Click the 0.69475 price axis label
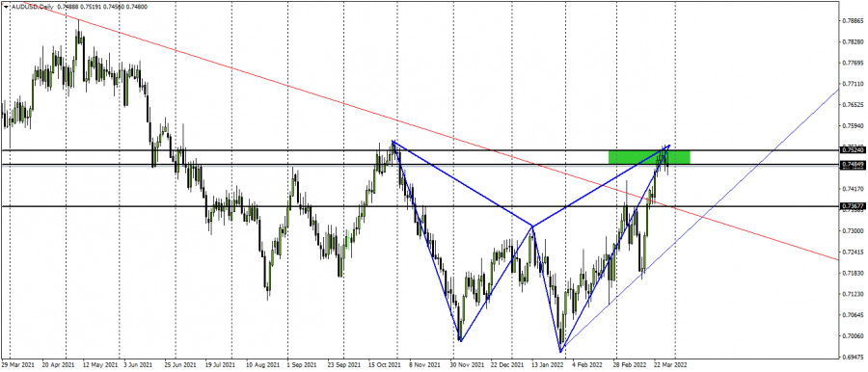 coord(853,357)
